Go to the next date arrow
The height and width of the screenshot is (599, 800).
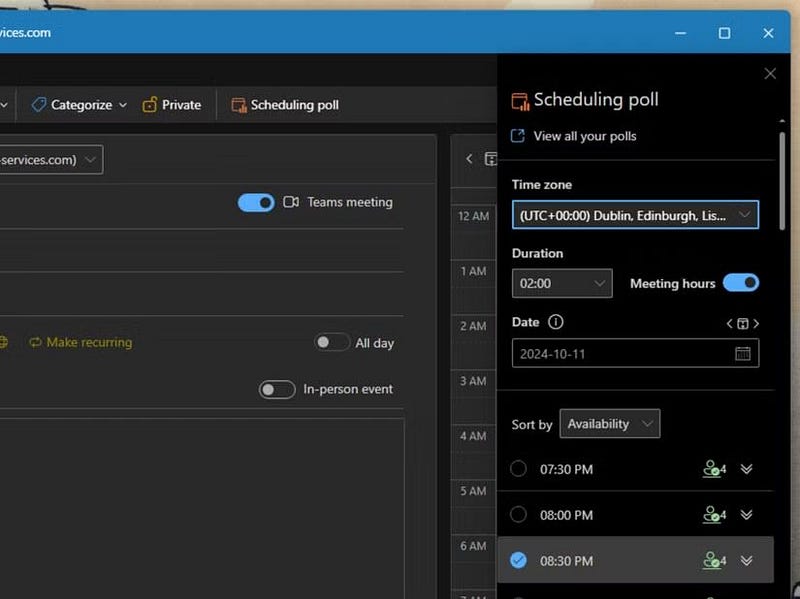(x=756, y=323)
